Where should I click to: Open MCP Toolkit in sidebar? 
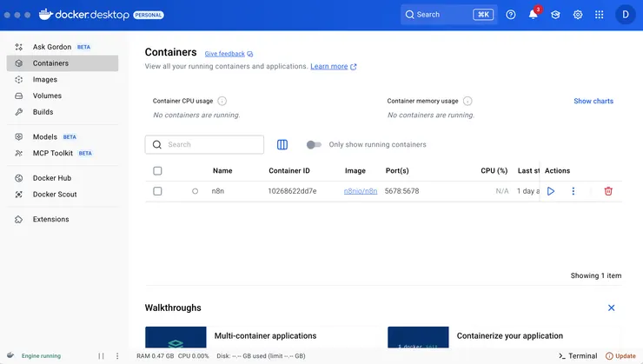63,153
